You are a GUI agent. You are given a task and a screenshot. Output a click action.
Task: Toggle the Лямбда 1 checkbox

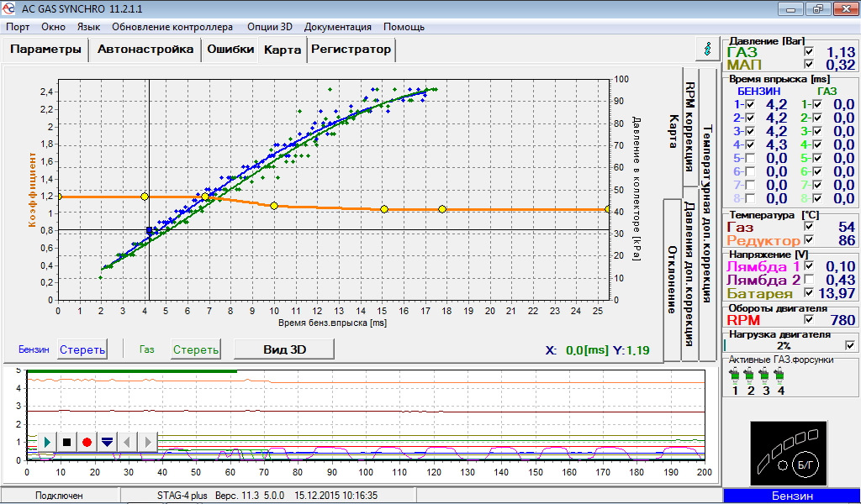pyautogui.click(x=808, y=265)
